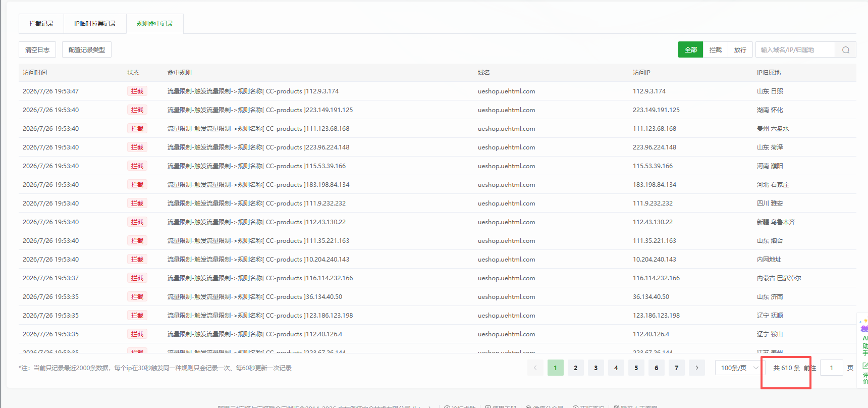Screen dimensions: 868x408
Task: Click location 四川 雅安 cell
Action: tap(770, 203)
